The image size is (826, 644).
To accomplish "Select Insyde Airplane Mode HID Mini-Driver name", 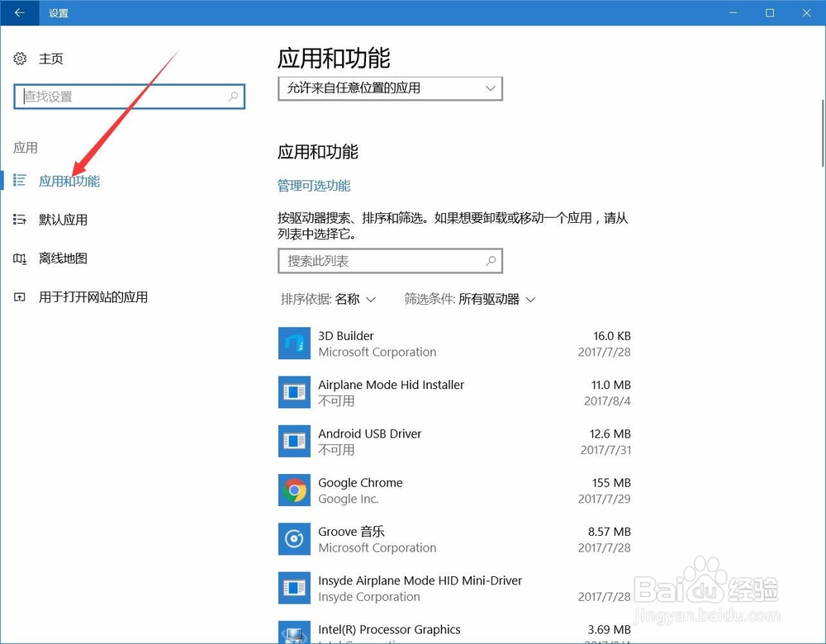I will (x=420, y=580).
